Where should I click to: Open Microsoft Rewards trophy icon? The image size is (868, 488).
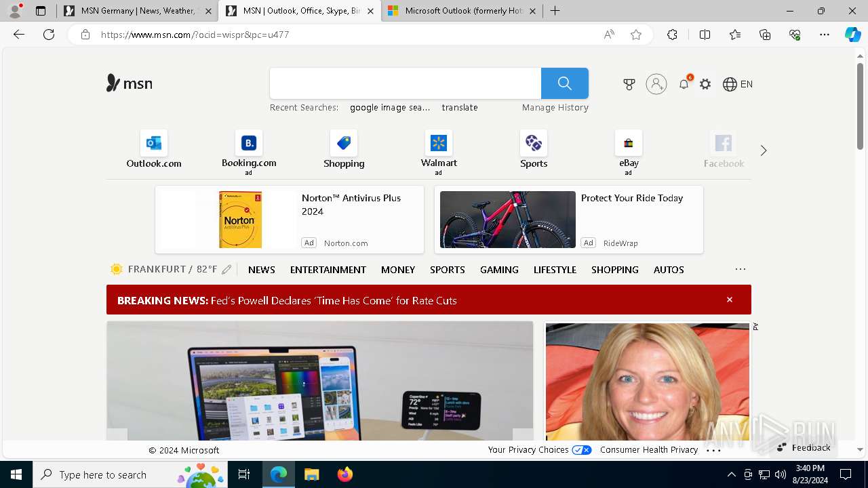click(629, 84)
